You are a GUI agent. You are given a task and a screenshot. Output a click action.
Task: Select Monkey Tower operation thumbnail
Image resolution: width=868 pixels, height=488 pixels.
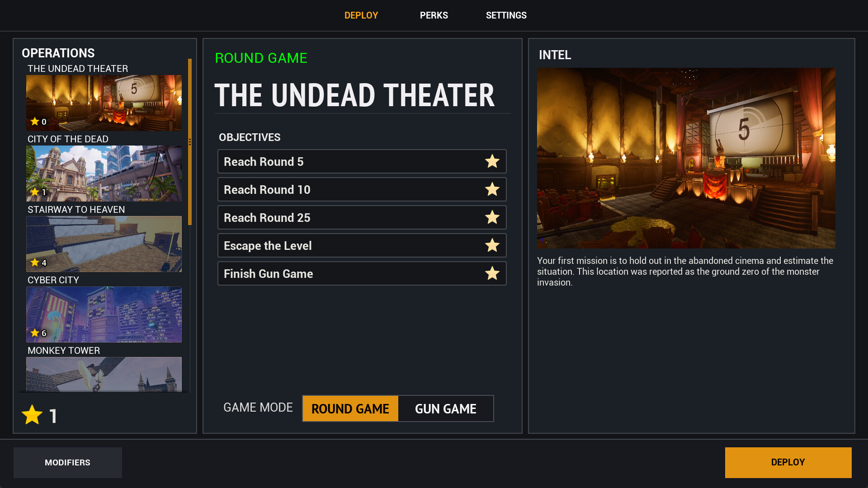[104, 375]
